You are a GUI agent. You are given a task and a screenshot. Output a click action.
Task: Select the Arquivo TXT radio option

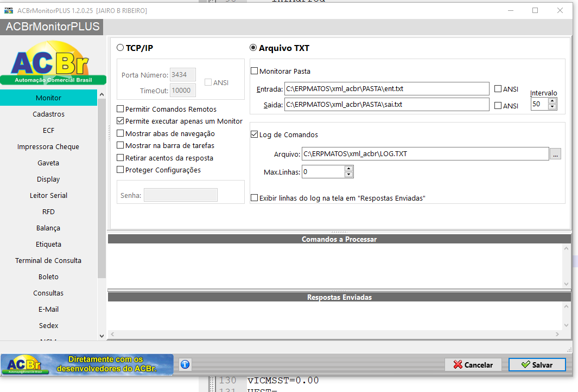pyautogui.click(x=253, y=48)
